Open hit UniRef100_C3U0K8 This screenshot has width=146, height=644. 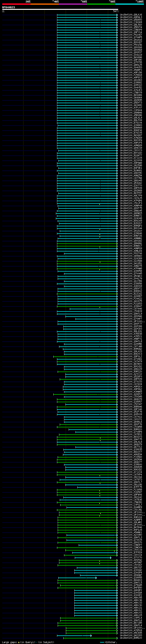point(131,22)
